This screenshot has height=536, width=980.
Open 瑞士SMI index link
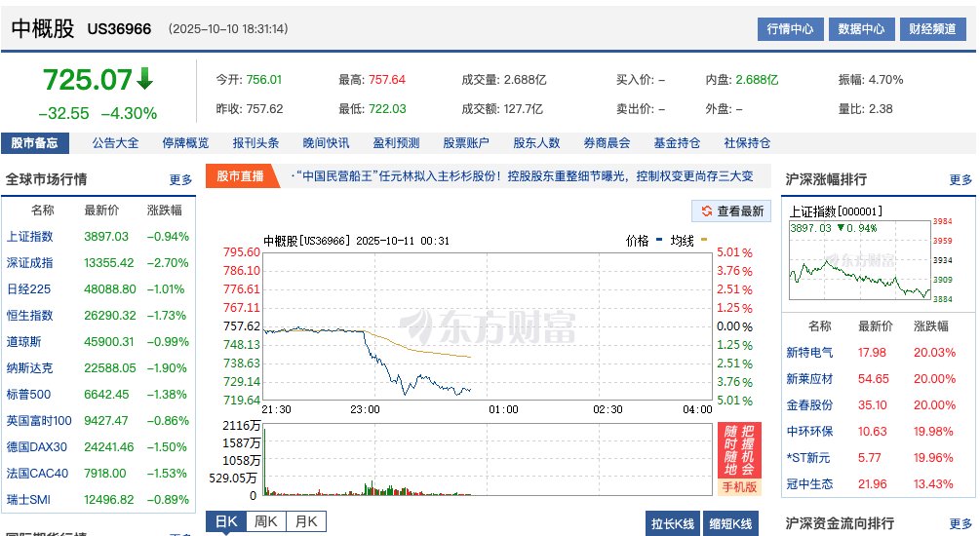click(28, 499)
